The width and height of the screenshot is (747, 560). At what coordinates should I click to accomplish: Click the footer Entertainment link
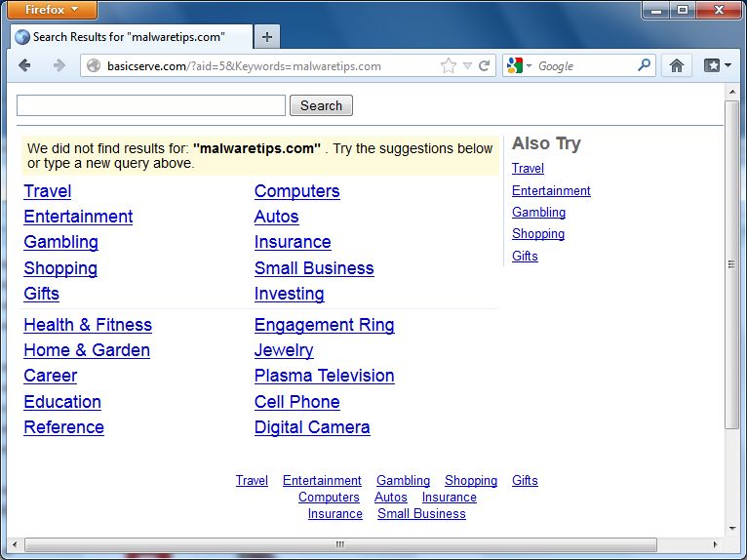[322, 480]
